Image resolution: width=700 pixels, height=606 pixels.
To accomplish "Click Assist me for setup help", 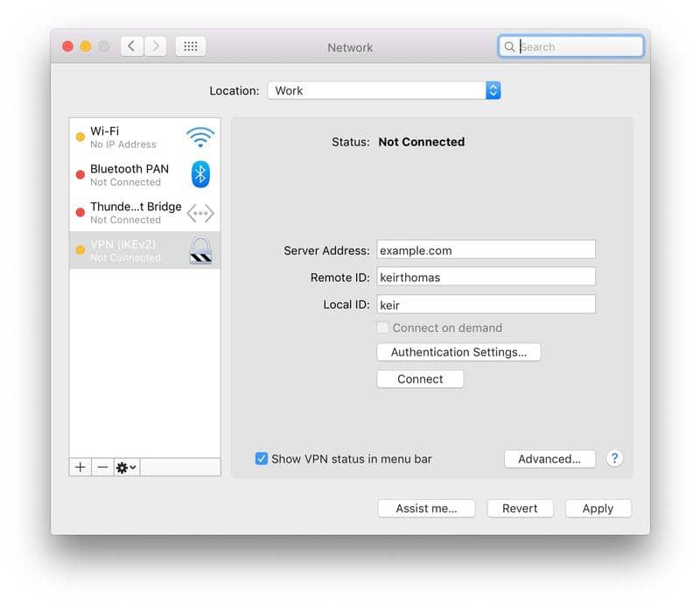I will tap(426, 508).
